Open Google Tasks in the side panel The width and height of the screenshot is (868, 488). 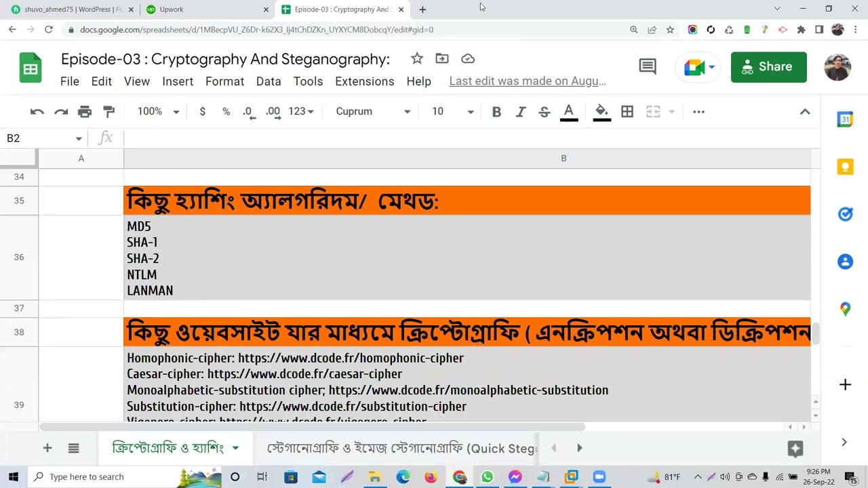845,214
